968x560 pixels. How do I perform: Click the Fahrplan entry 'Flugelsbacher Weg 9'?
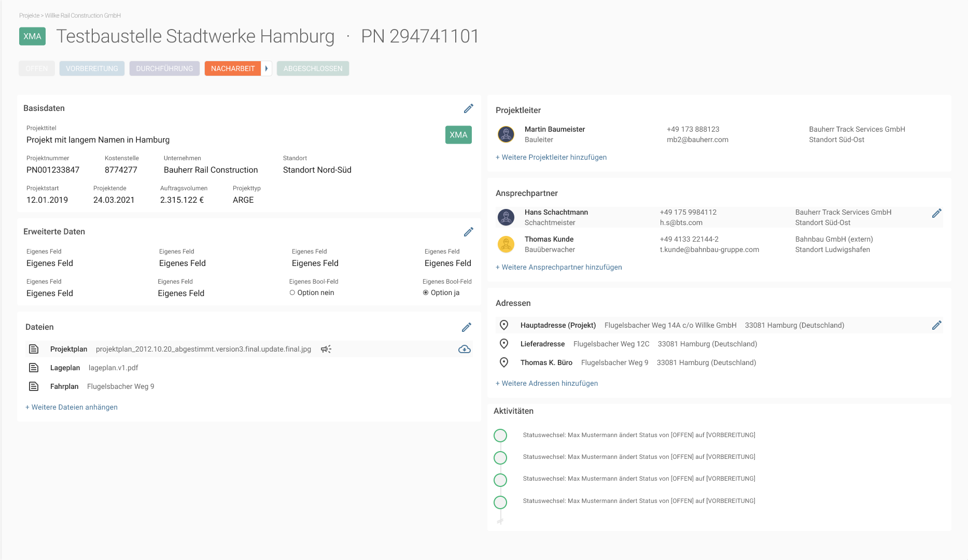pos(121,386)
